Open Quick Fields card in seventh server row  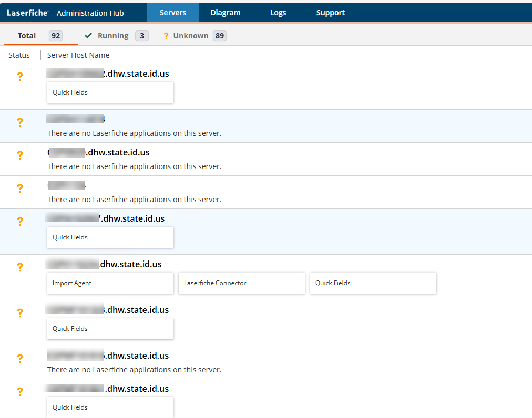click(110, 329)
